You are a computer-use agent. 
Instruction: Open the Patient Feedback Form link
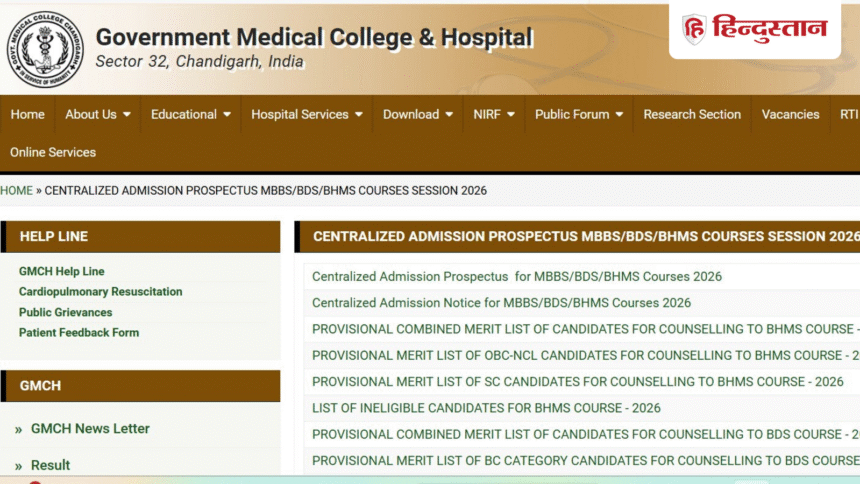(79, 333)
